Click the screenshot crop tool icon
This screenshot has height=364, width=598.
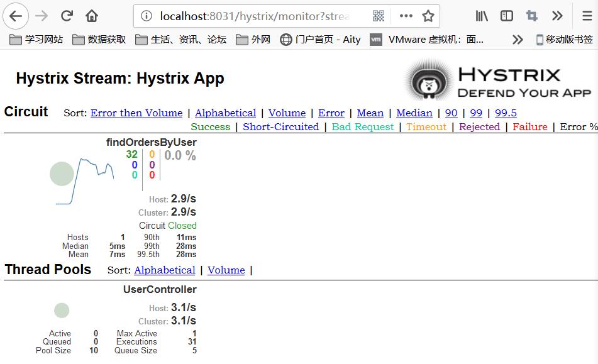point(531,16)
